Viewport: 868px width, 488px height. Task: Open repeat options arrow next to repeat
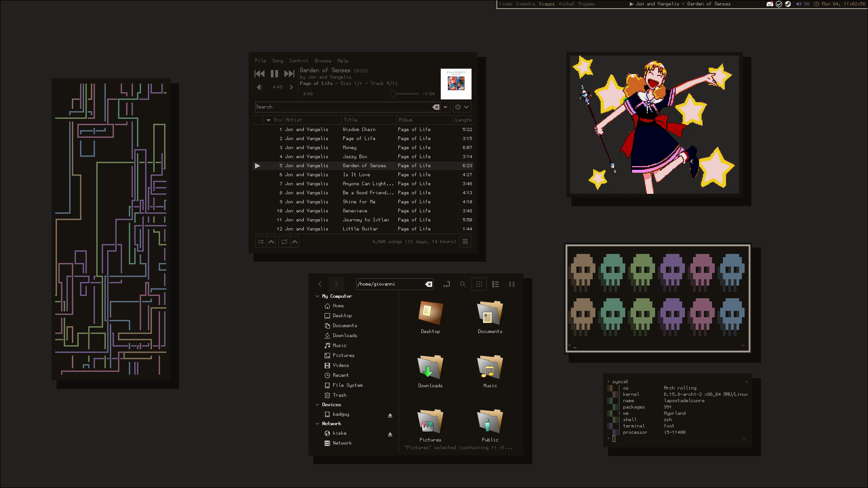point(295,242)
